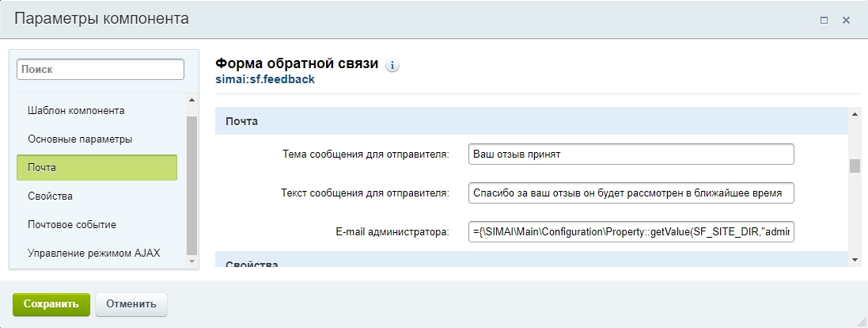Maximize the component parameters dialog
This screenshot has height=328, width=868.
coord(824,21)
